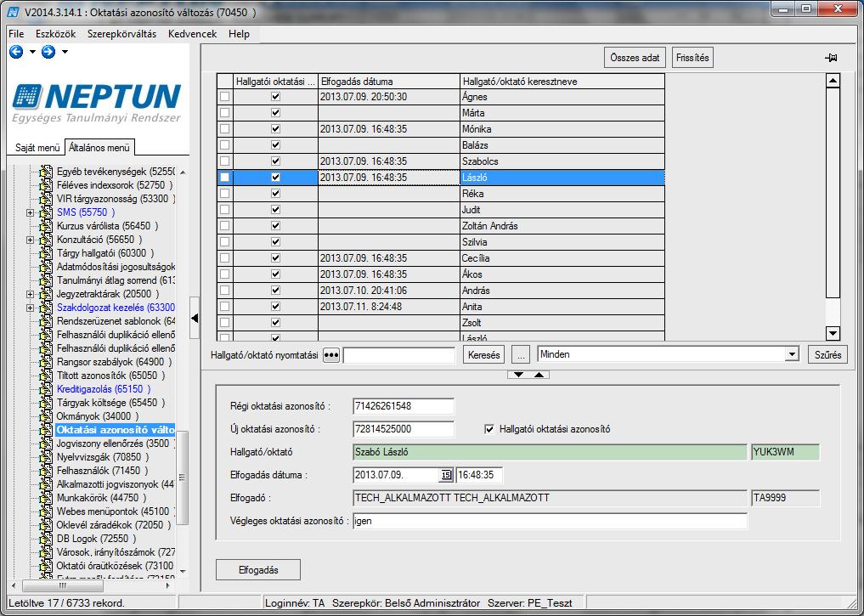Sort by Elfogadás dátuma column header

coord(389,81)
